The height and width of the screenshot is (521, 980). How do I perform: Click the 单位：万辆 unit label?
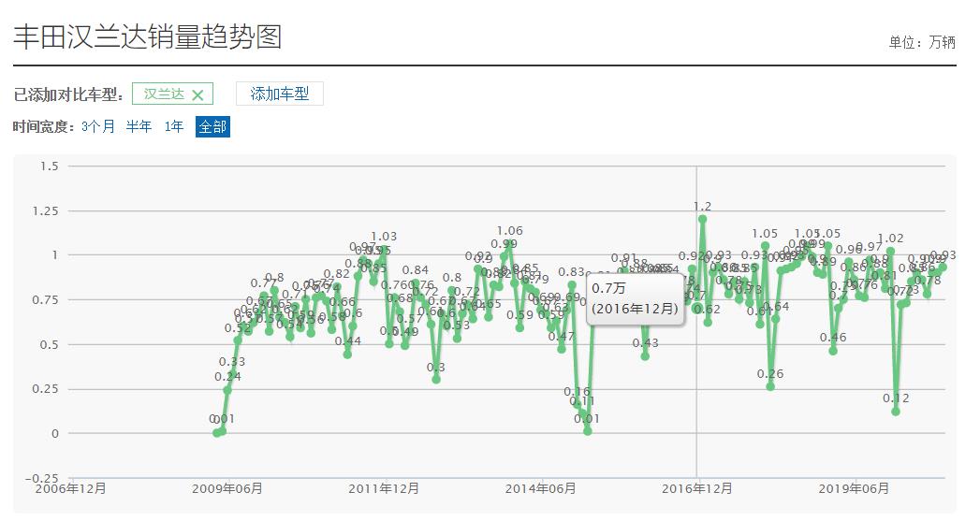[x=922, y=42]
